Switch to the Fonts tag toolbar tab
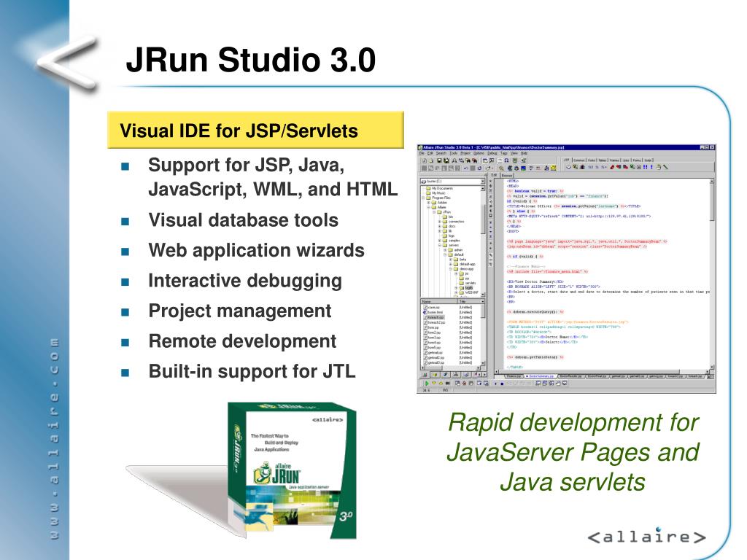 [x=591, y=160]
